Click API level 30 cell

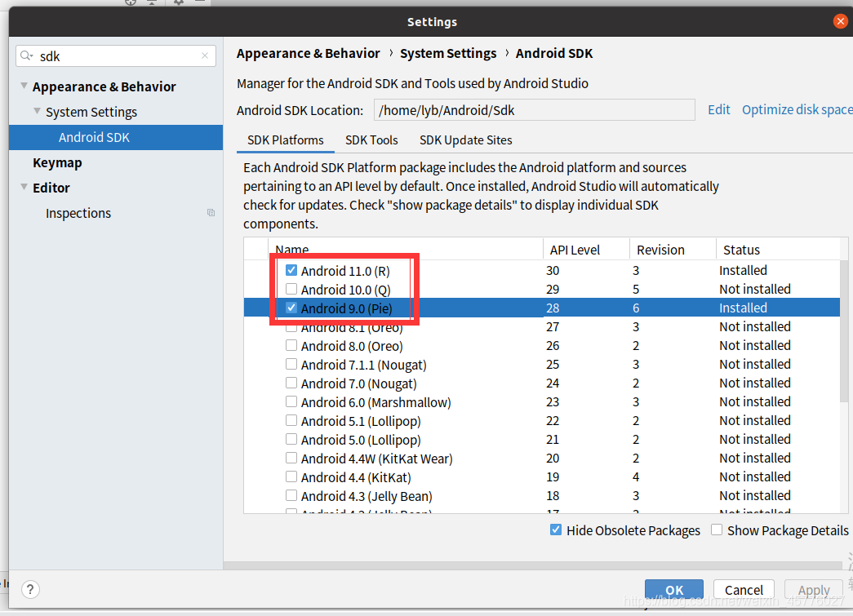553,270
